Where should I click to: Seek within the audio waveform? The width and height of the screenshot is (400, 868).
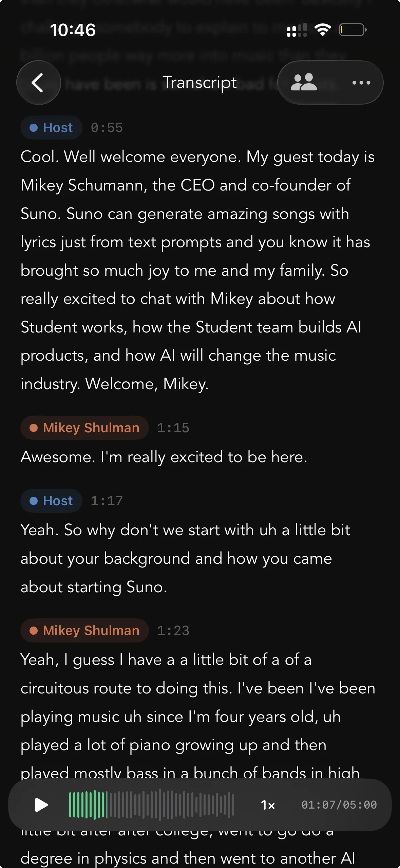coord(152,805)
